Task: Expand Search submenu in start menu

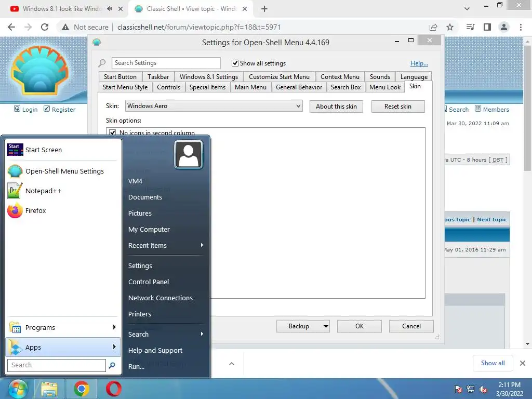Action: [x=202, y=334]
